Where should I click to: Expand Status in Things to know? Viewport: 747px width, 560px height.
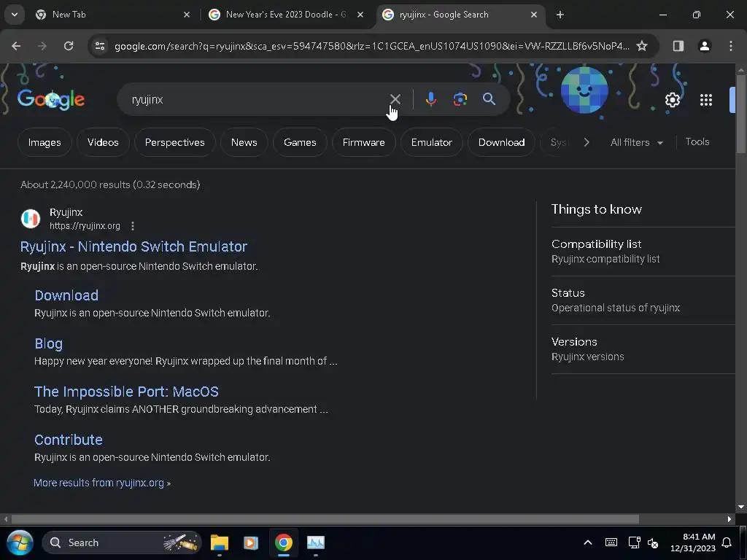tap(643, 300)
